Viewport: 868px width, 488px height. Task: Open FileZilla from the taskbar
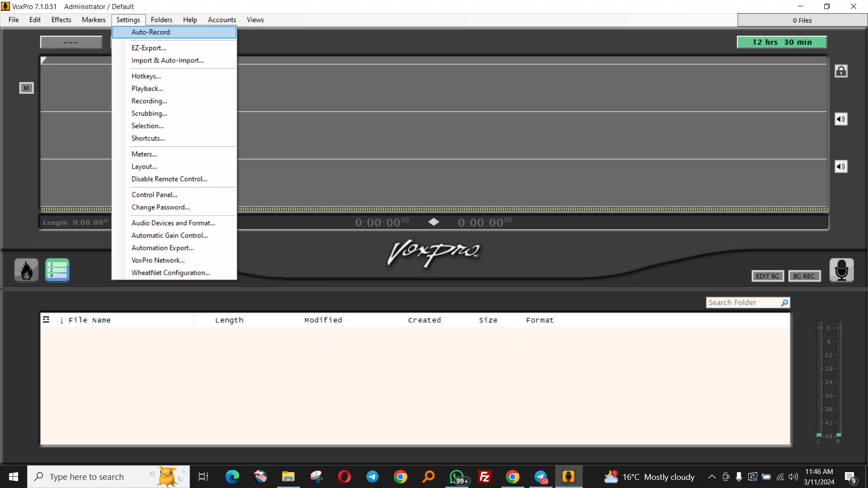pyautogui.click(x=485, y=477)
